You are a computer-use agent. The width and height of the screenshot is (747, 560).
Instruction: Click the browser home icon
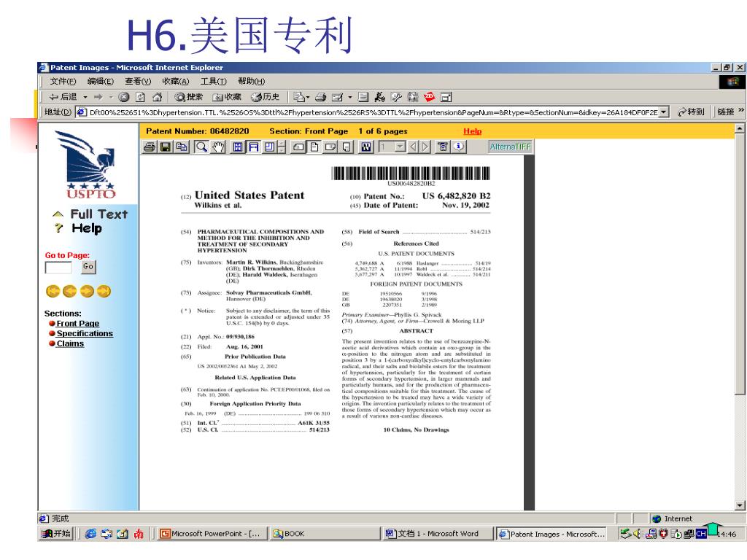(x=157, y=97)
